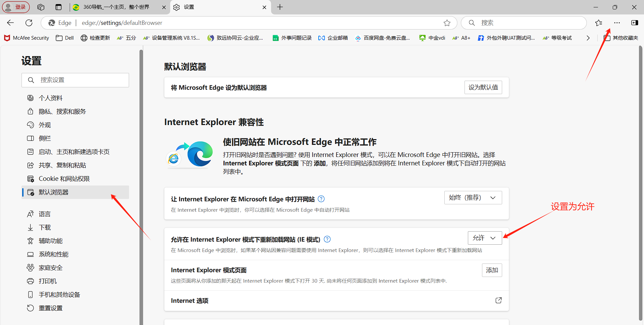This screenshot has height=325, width=644.
Task: Open the Settings and more menu
Action: [x=617, y=23]
